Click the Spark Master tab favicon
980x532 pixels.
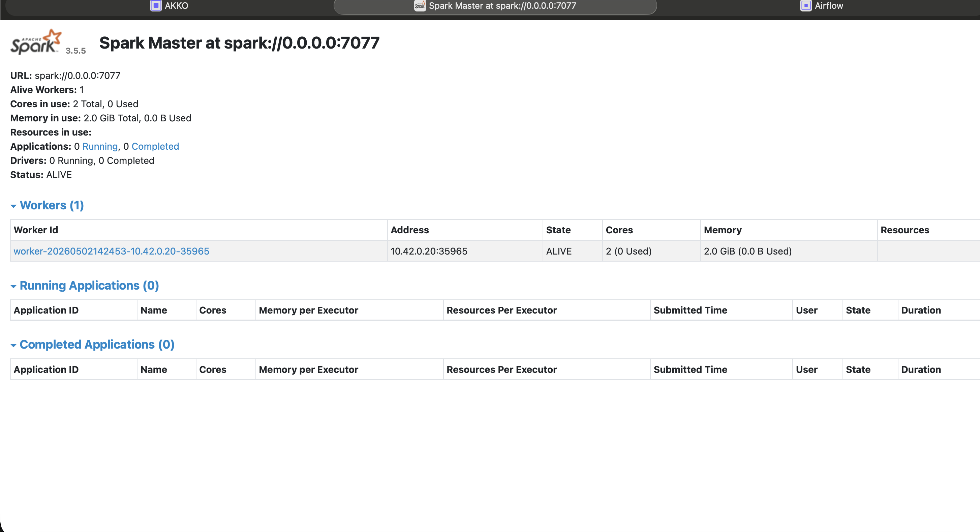[x=420, y=6]
